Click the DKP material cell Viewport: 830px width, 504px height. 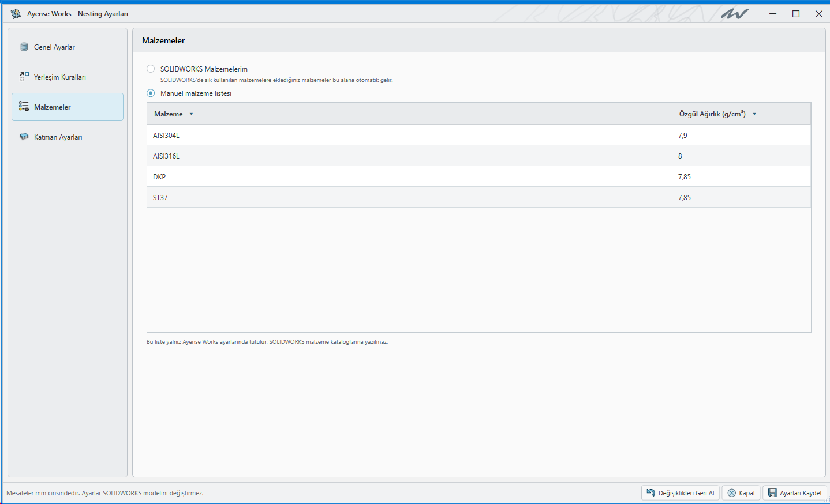[409, 176]
